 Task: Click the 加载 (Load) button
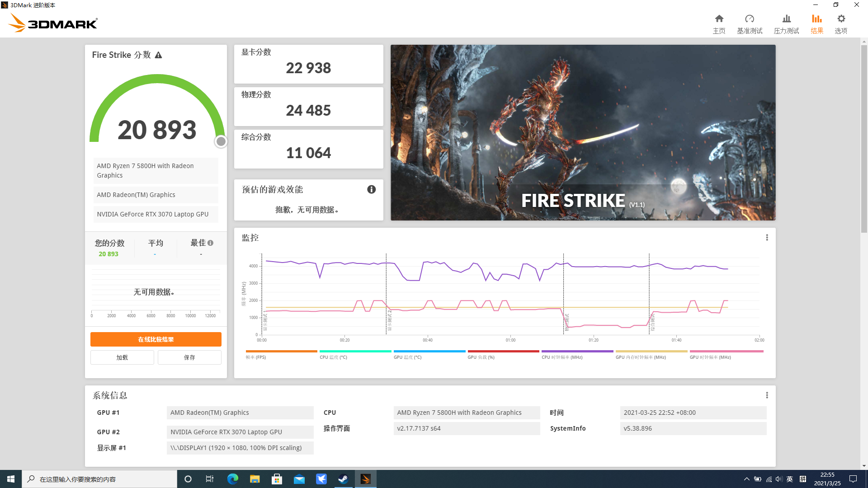122,357
